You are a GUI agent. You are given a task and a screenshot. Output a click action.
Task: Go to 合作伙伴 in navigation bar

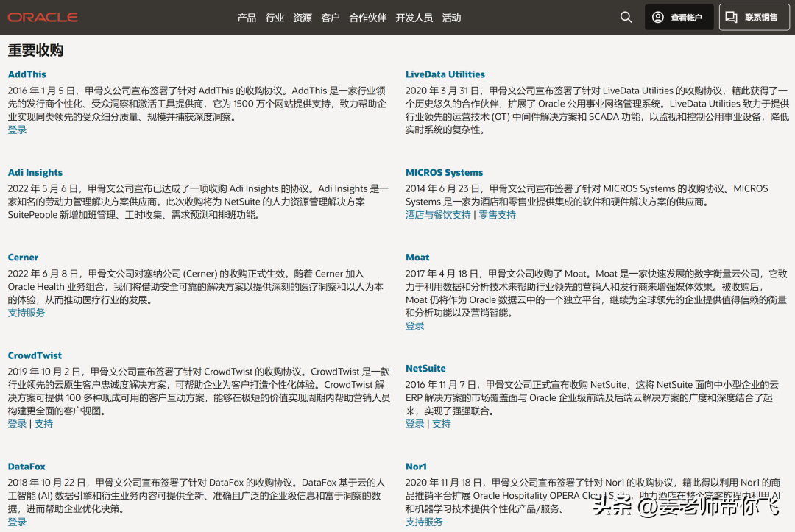pyautogui.click(x=367, y=18)
